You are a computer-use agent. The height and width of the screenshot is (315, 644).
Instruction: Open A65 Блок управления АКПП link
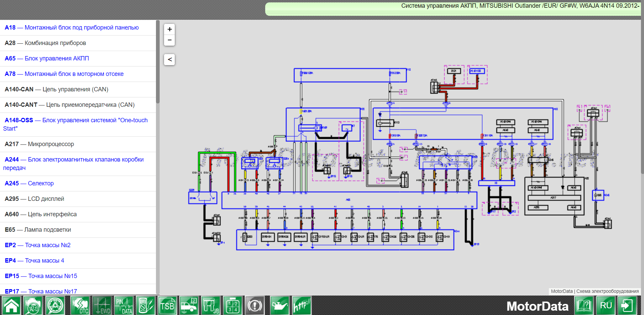[x=47, y=58]
